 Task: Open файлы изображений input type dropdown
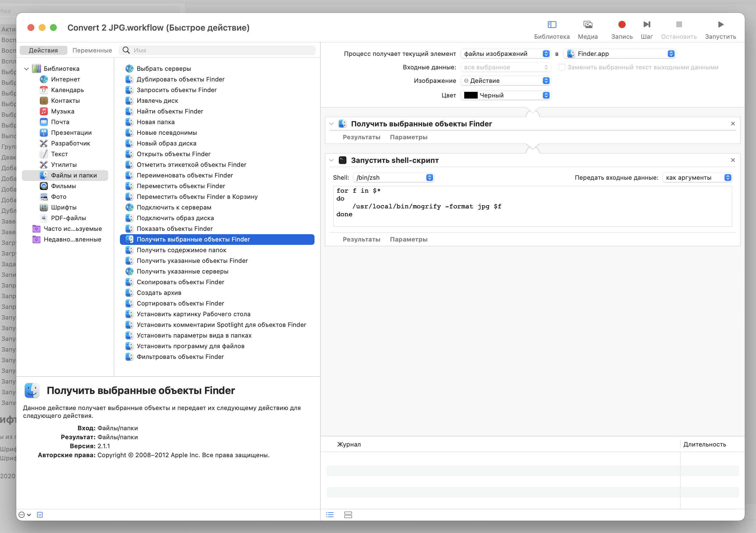(x=505, y=54)
